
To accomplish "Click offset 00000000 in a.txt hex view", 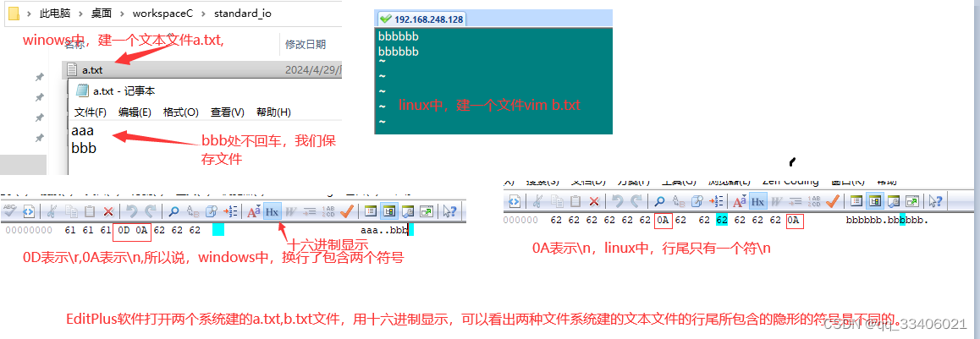I will 29,230.
